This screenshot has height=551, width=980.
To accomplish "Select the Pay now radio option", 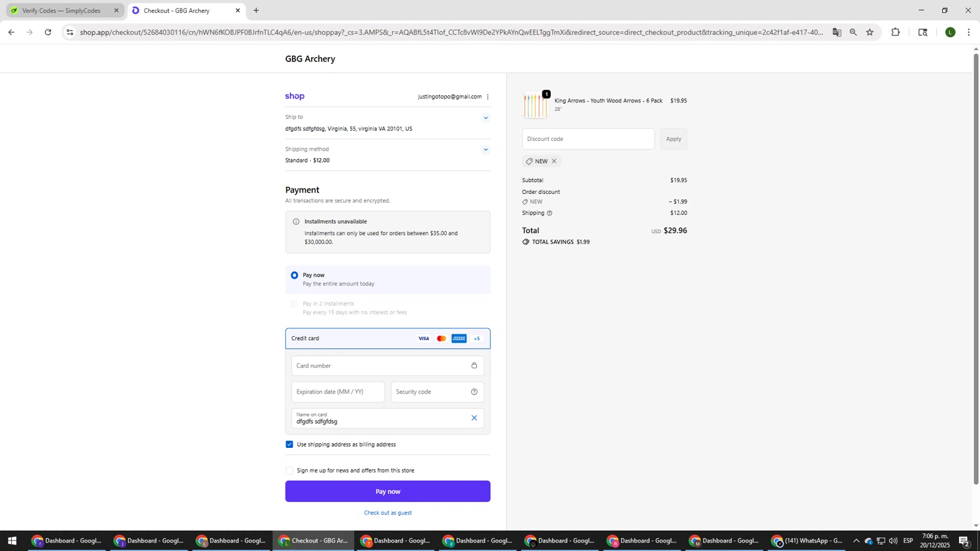I will pyautogui.click(x=295, y=275).
